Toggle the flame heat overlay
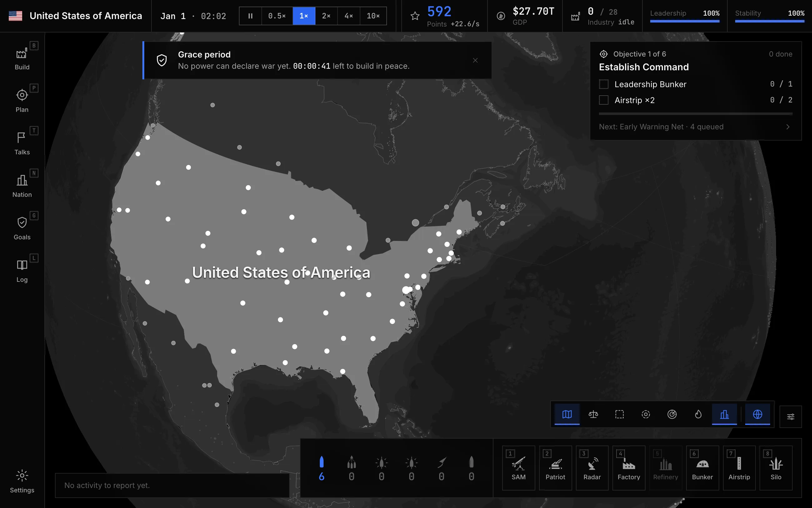The height and width of the screenshot is (508, 812). 698,414
